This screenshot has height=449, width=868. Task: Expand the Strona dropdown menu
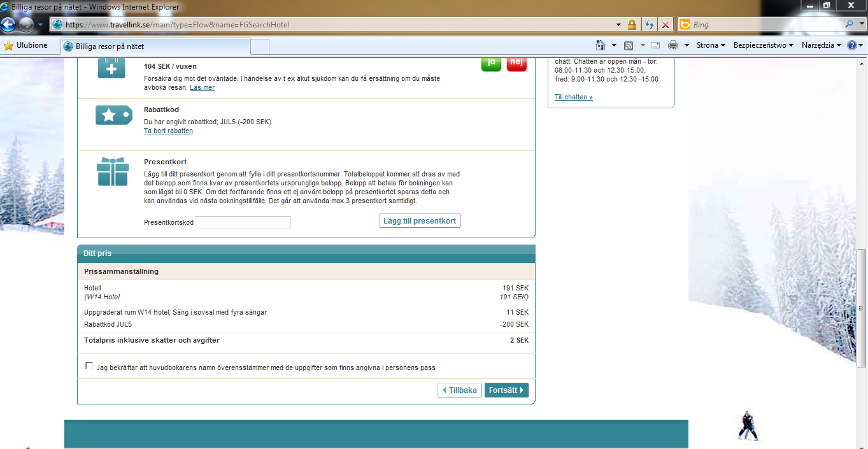click(x=711, y=45)
